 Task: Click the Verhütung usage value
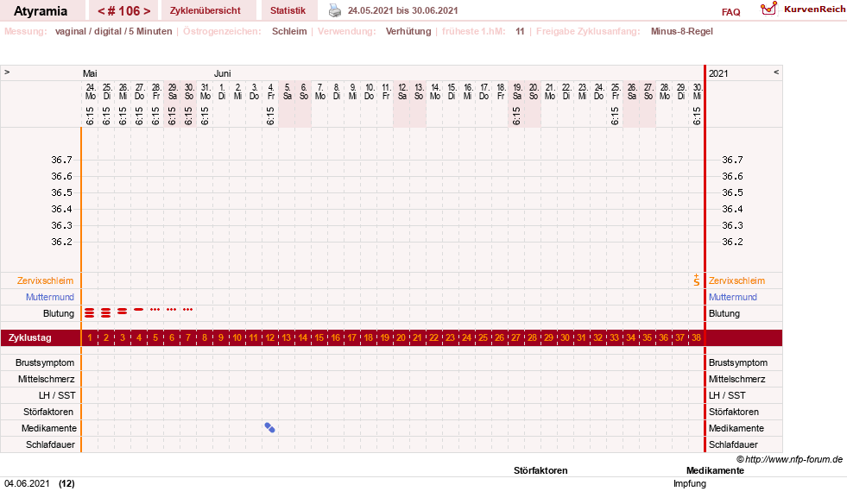pos(408,31)
